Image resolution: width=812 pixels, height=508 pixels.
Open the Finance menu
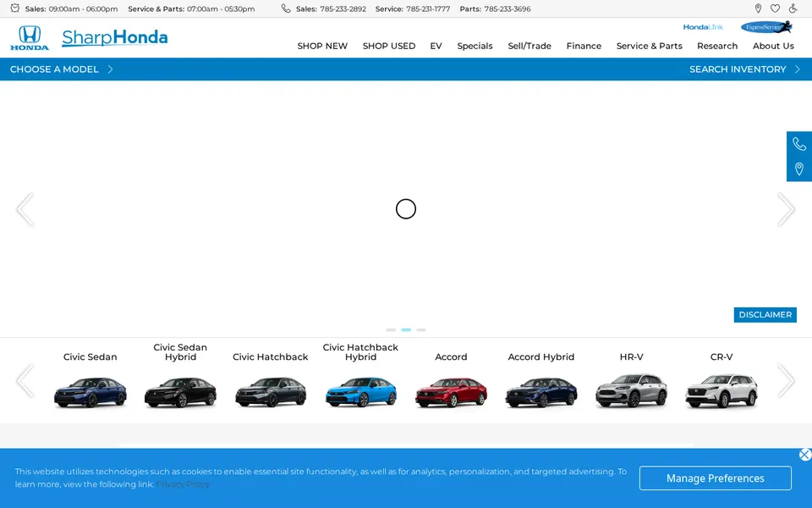pos(584,46)
